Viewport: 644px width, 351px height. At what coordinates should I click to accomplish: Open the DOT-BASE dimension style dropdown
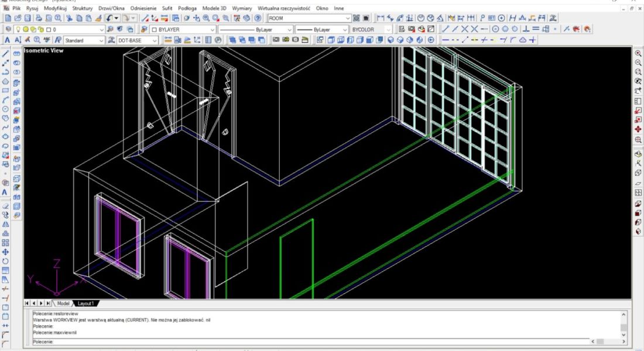click(155, 40)
